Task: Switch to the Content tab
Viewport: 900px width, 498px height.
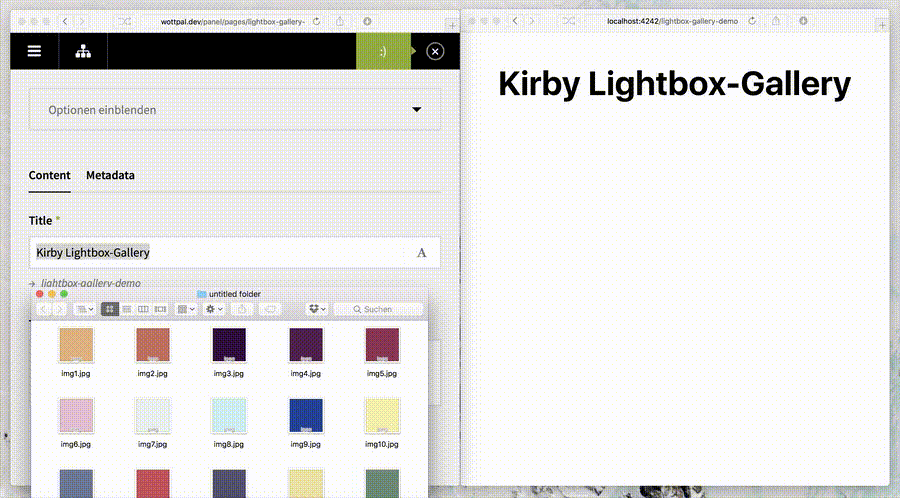Action: point(49,175)
